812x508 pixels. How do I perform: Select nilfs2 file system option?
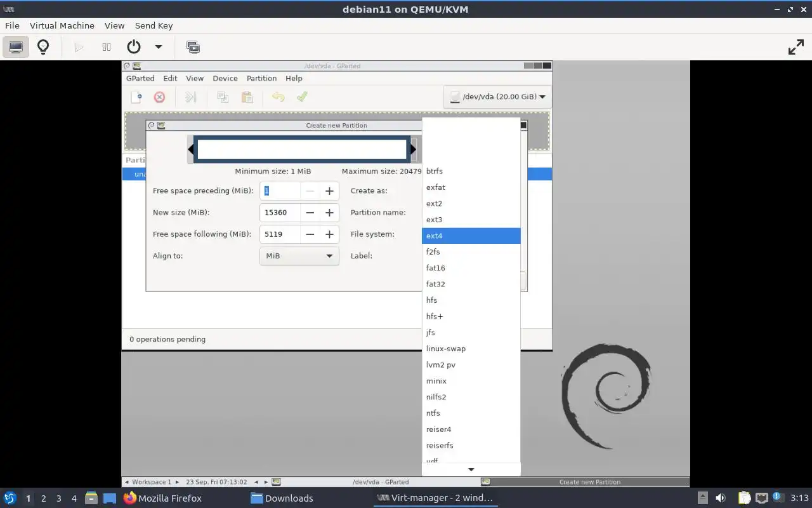471,397
